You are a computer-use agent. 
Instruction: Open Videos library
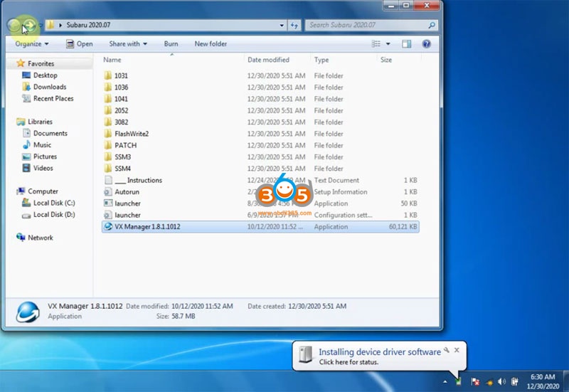pos(38,168)
